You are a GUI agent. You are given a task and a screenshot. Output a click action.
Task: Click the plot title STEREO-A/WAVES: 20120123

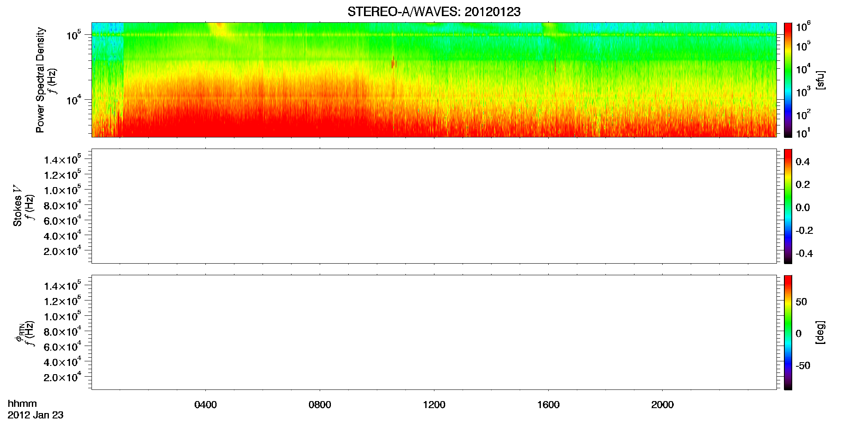click(434, 12)
